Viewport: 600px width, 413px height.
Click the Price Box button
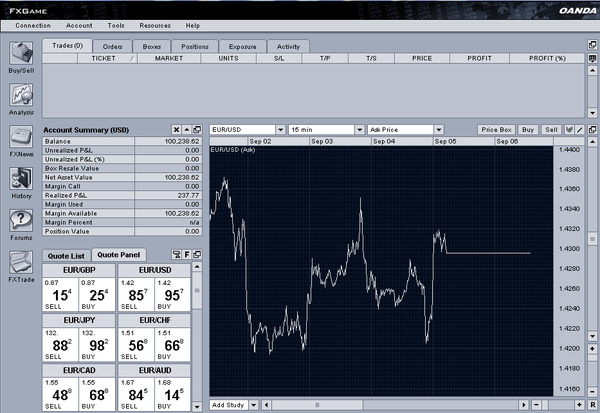click(497, 130)
